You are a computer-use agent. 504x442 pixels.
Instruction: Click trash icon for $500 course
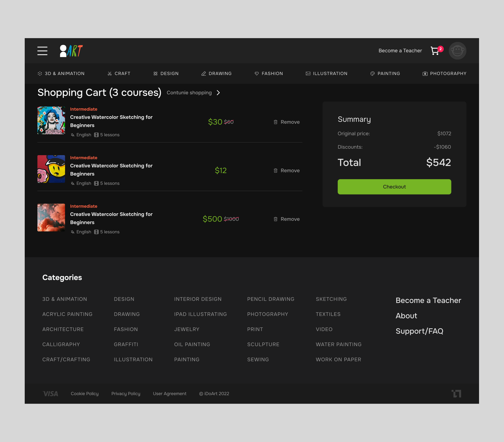point(276,219)
